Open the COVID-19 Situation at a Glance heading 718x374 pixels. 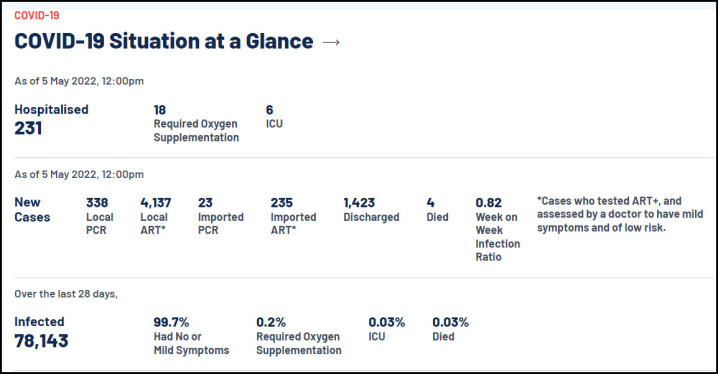[x=164, y=41]
